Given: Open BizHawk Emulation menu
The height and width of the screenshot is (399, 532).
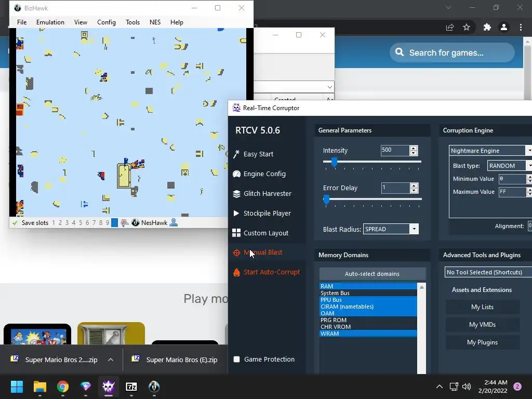Looking at the screenshot, I should coord(50,22).
